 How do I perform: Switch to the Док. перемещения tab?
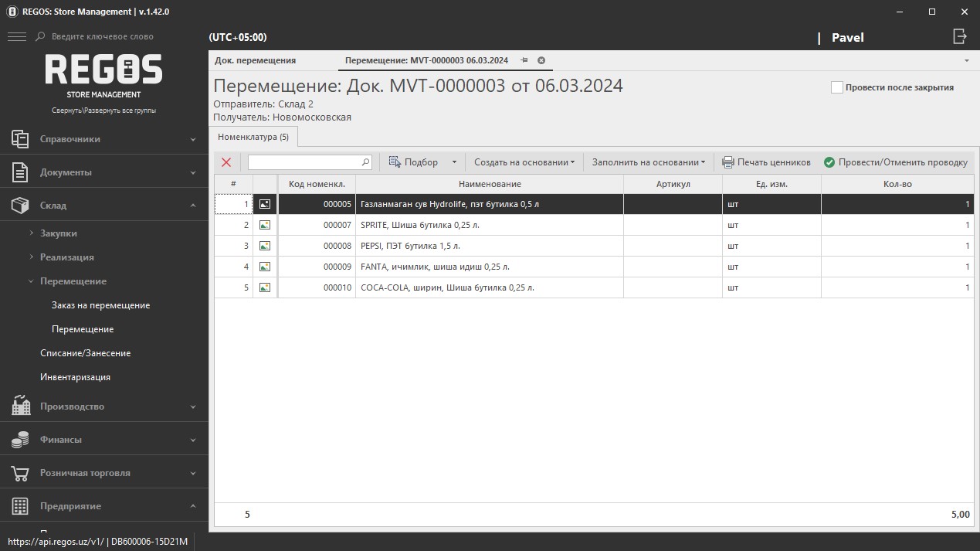[x=256, y=60]
